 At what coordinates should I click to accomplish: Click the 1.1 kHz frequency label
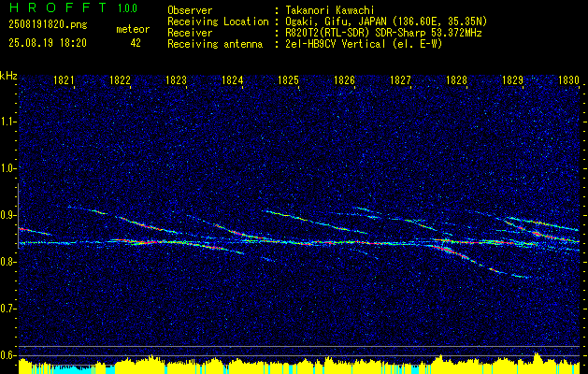(x=7, y=122)
